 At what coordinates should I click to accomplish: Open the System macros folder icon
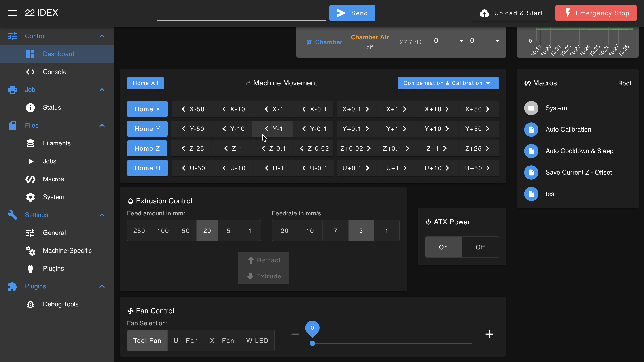[531, 108]
